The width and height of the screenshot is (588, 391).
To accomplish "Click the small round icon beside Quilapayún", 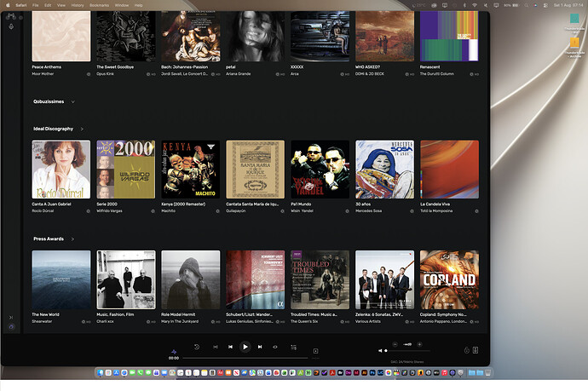I will click(x=282, y=211).
